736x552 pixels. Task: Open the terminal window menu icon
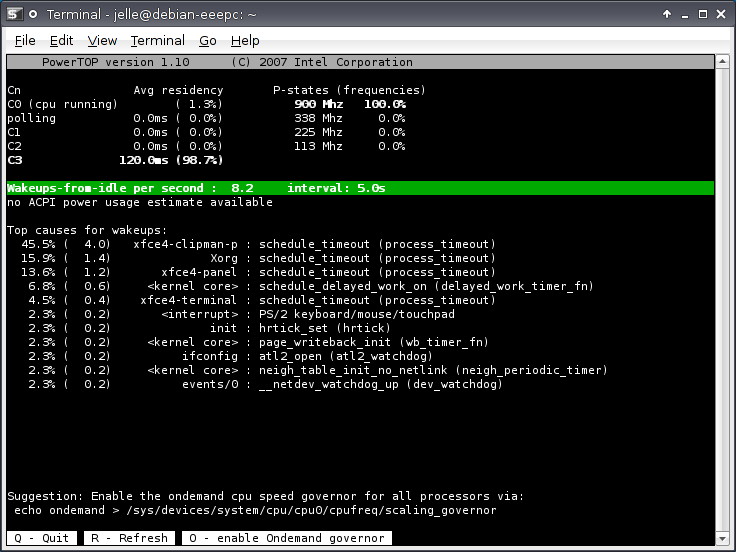(13, 14)
